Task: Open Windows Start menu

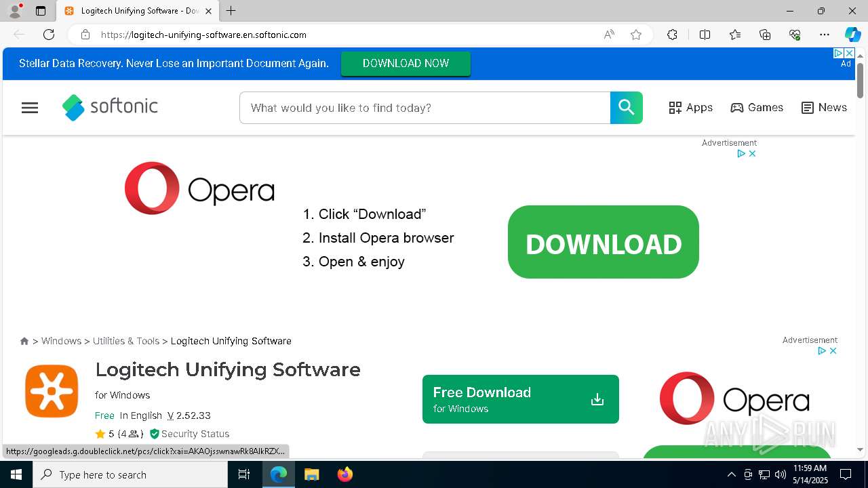Action: click(x=16, y=474)
